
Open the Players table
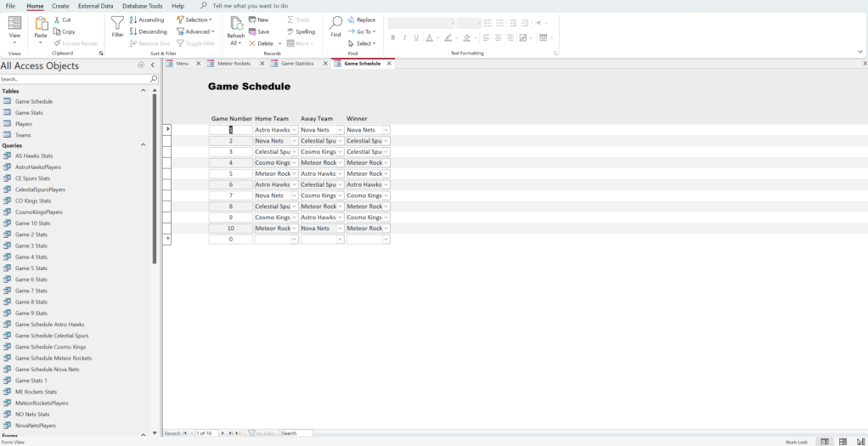click(24, 124)
